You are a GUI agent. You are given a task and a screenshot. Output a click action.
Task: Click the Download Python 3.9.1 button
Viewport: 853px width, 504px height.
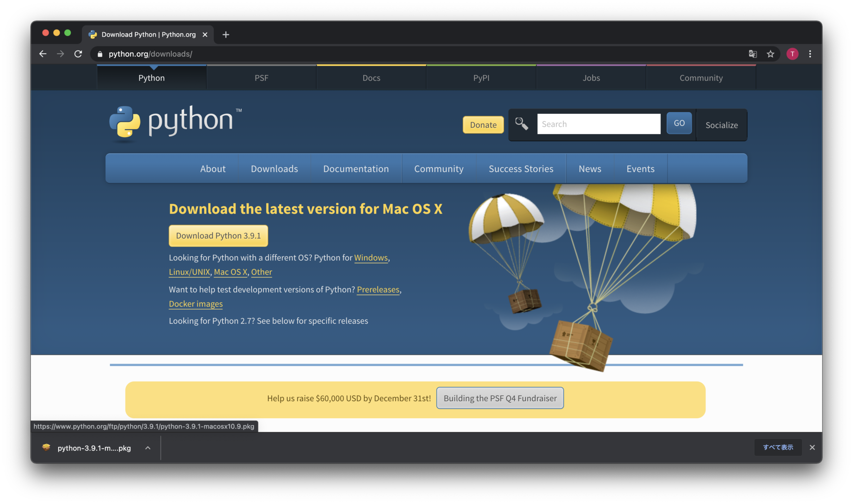tap(218, 235)
